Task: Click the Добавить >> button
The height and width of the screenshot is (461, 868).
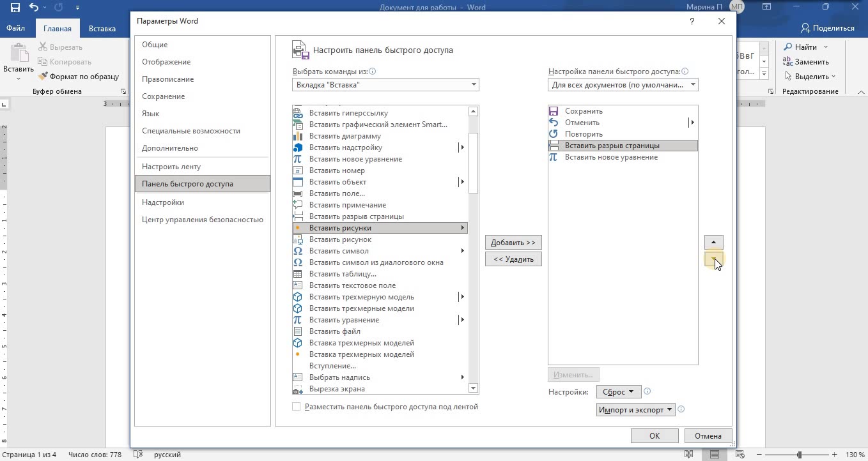Action: (x=513, y=243)
